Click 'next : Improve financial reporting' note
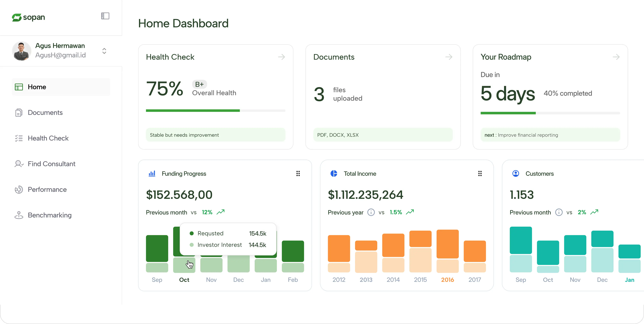Screen dimensions: 644x324 tap(550, 135)
